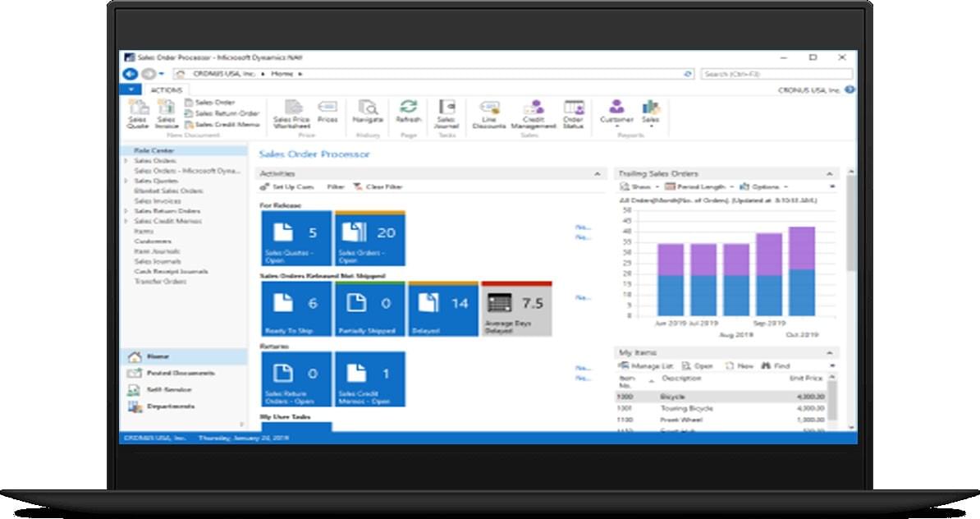Open the Period Length dropdown

[x=699, y=187]
